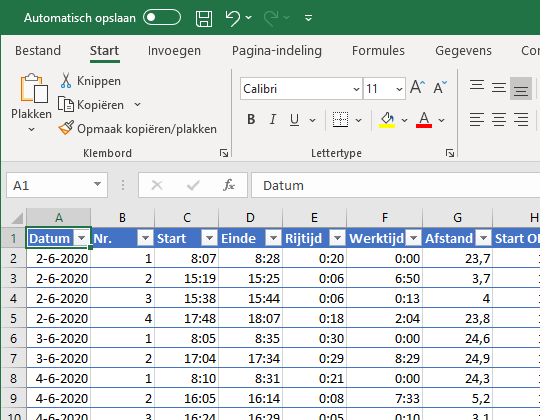Open the Werktijd column filter dropdown

pyautogui.click(x=414, y=238)
